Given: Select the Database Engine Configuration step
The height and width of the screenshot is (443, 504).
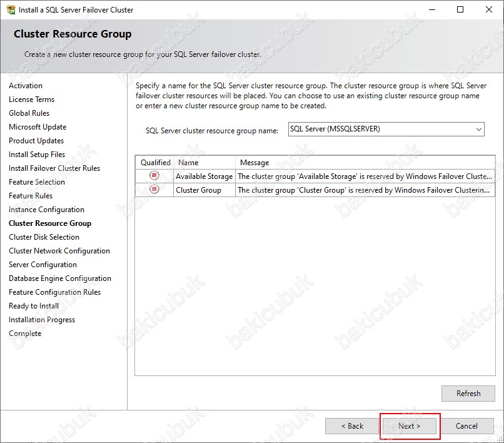Looking at the screenshot, I should (x=60, y=278).
